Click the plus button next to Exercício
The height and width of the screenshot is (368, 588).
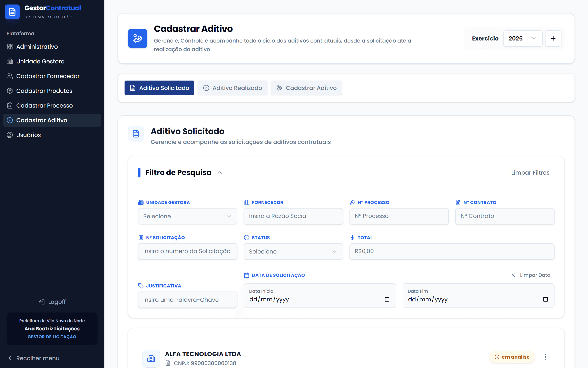(x=553, y=38)
